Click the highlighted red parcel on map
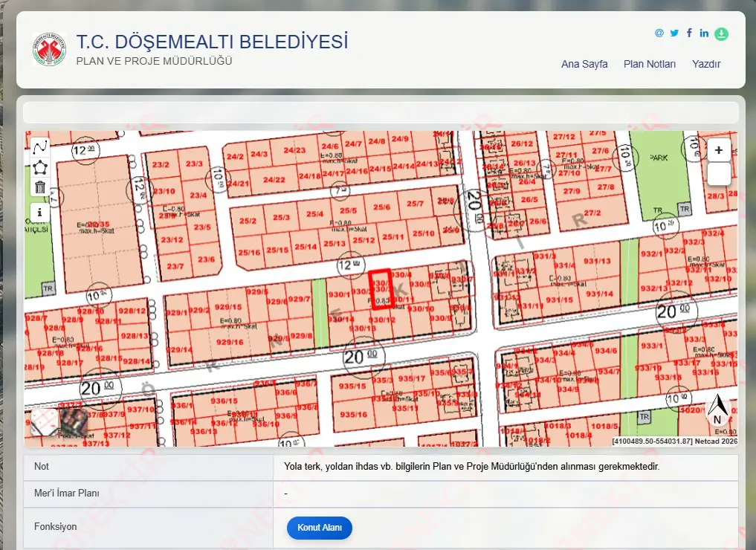This screenshot has height=550, width=756. click(x=381, y=288)
